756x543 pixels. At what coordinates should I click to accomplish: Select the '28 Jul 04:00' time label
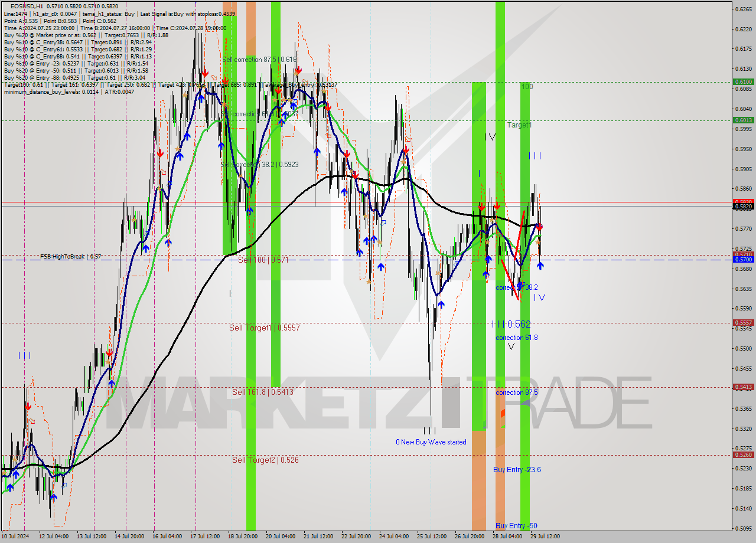pyautogui.click(x=509, y=537)
